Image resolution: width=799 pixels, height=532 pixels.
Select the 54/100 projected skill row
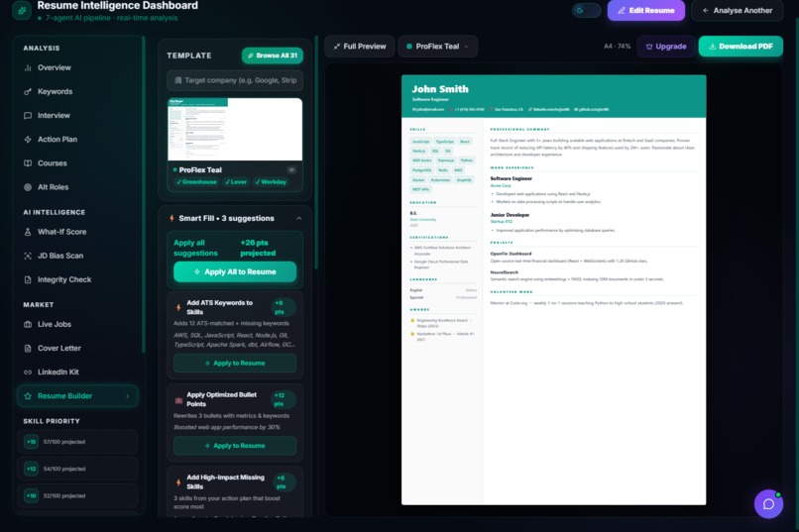point(77,469)
